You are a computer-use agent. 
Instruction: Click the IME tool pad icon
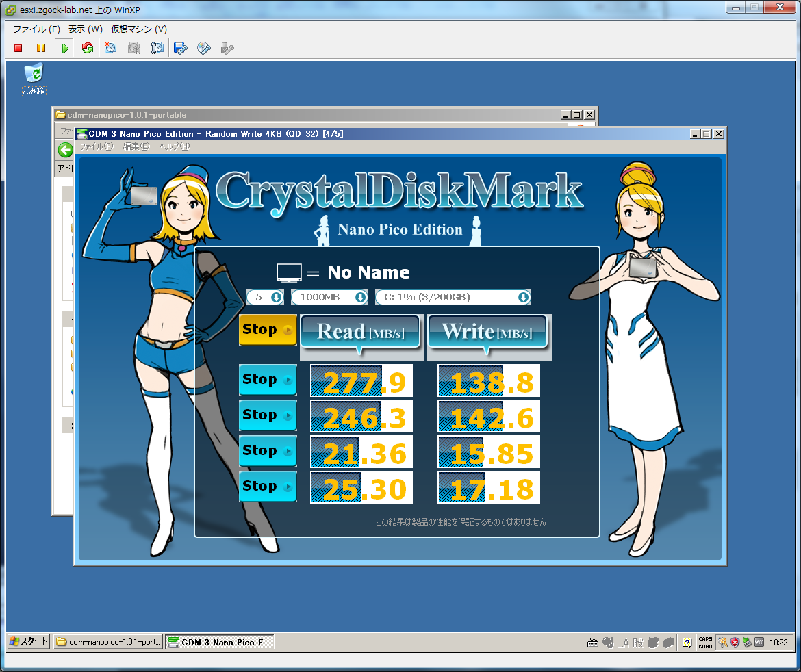tap(653, 643)
